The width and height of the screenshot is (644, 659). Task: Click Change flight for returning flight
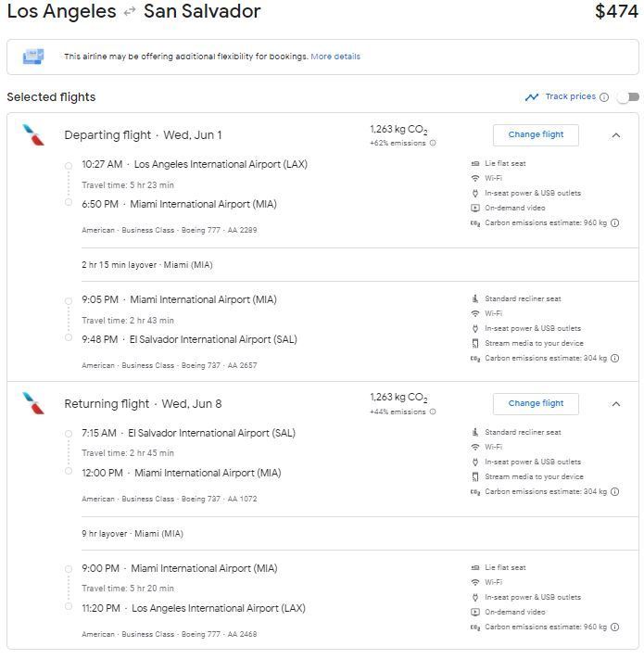tap(536, 404)
